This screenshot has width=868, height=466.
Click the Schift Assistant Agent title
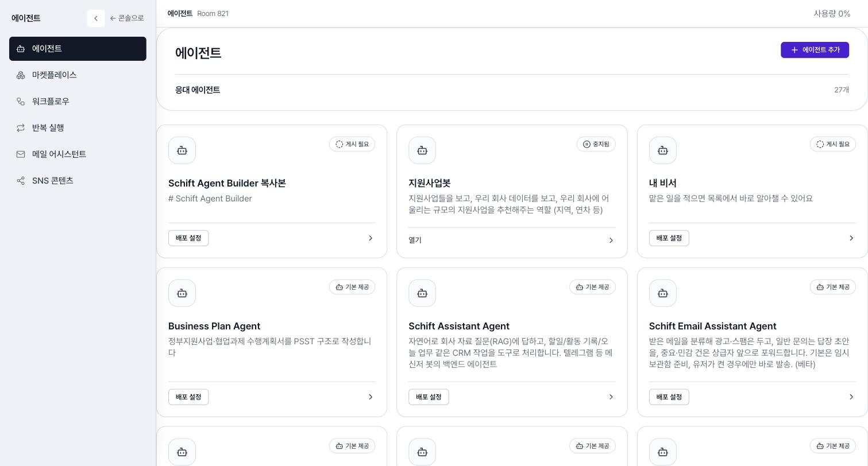pos(459,326)
